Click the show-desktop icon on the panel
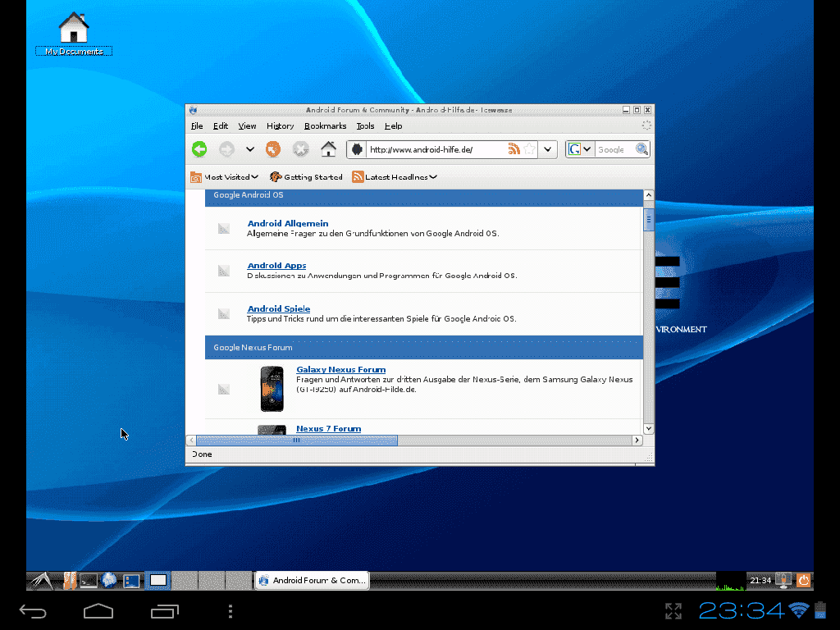The width and height of the screenshot is (840, 630). click(131, 580)
